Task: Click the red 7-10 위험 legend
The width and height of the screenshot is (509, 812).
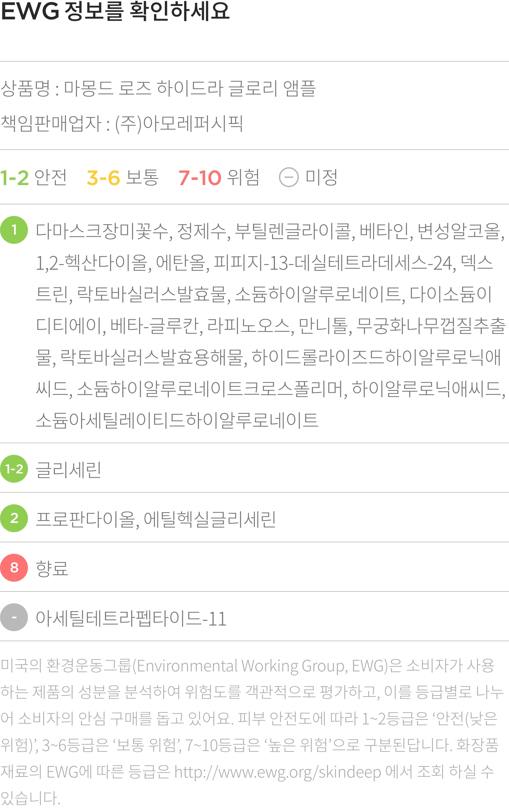Action: tap(219, 178)
